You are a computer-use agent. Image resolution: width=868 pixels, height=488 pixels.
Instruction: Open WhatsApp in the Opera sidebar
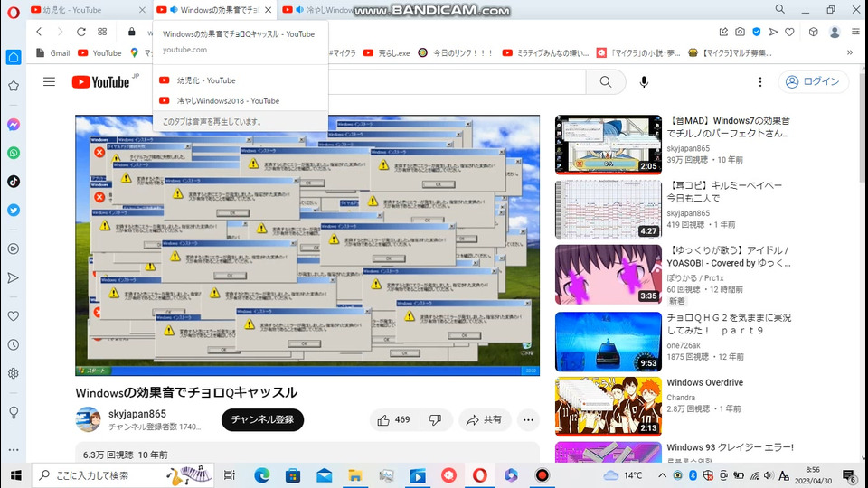(x=14, y=154)
